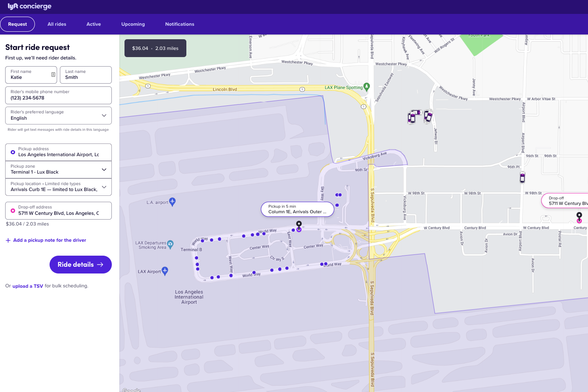Click the purple pickup circle icon
Viewport: 588px width, 392px height.
13,152
